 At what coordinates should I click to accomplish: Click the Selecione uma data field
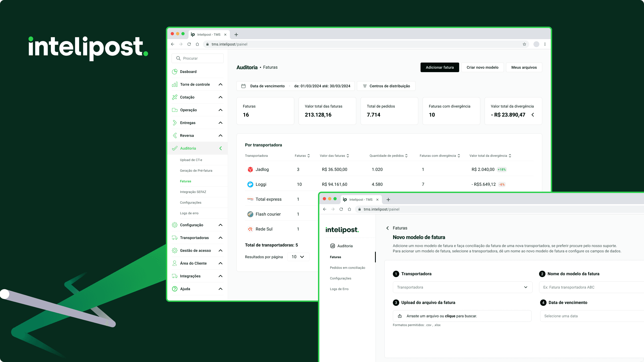tap(592, 316)
